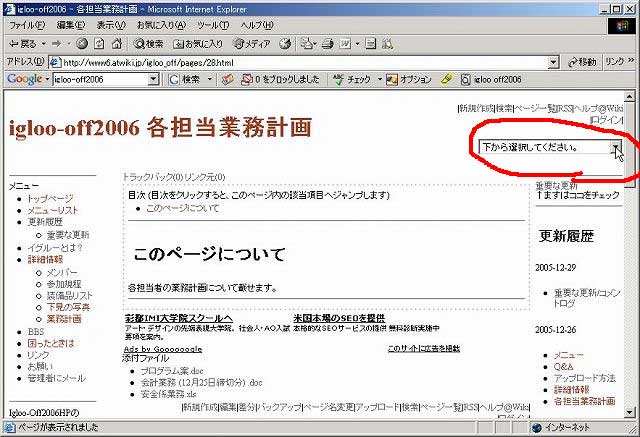Expand the address bar URL dropdown

tap(553, 62)
